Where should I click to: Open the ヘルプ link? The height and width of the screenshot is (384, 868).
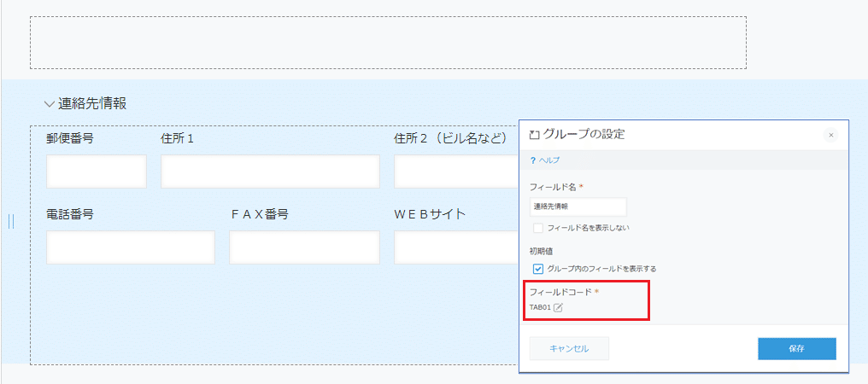(549, 160)
